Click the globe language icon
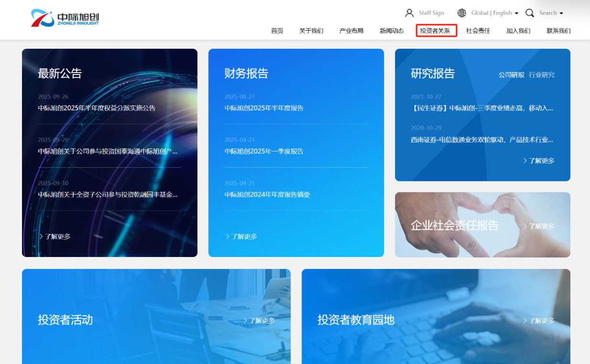590x364 pixels. coord(461,13)
